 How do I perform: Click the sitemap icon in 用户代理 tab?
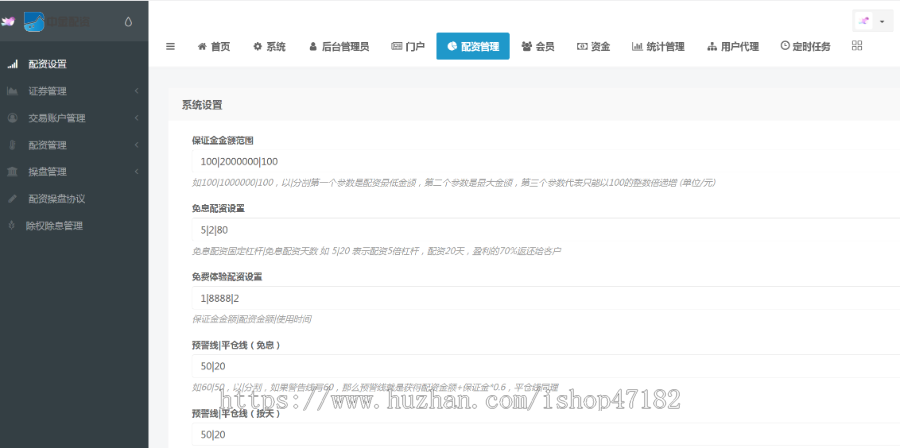point(712,46)
